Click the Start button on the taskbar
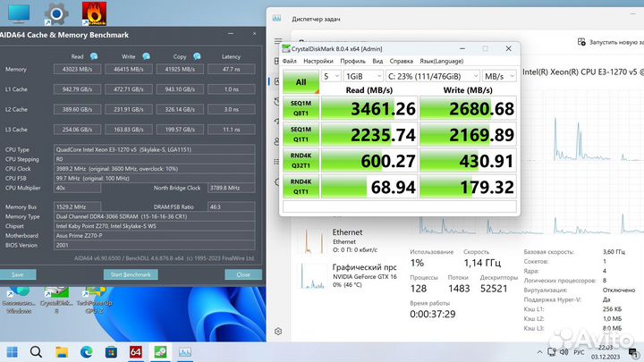The image size is (644, 362). (x=13, y=352)
